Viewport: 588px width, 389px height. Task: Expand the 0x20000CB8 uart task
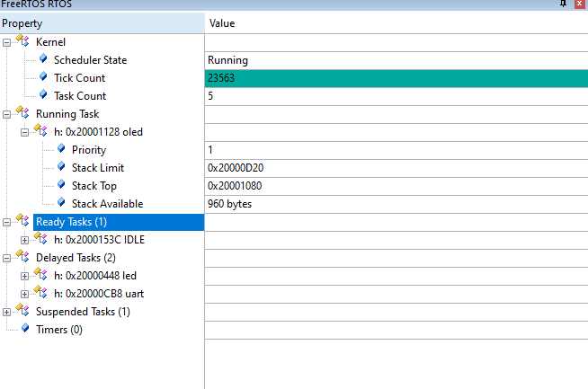(24, 294)
